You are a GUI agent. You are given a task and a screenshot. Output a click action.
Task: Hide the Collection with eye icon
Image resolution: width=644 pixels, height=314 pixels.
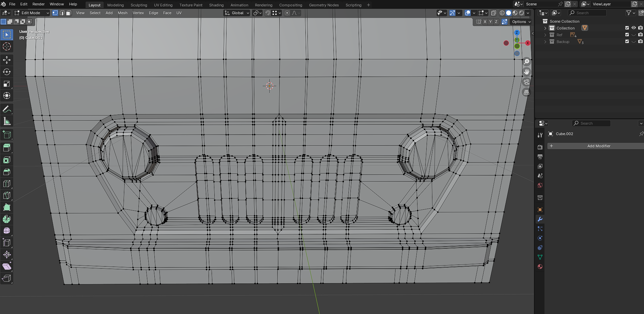(634, 28)
